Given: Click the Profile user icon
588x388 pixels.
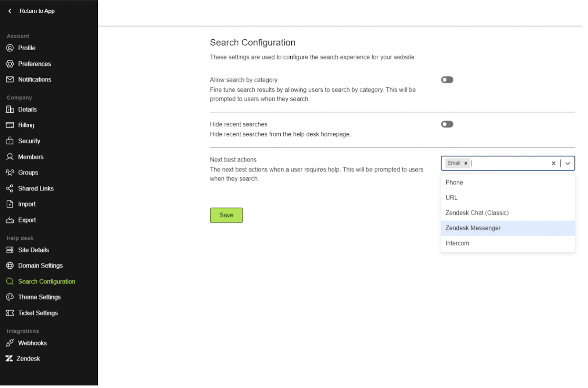Looking at the screenshot, I should (x=10, y=48).
